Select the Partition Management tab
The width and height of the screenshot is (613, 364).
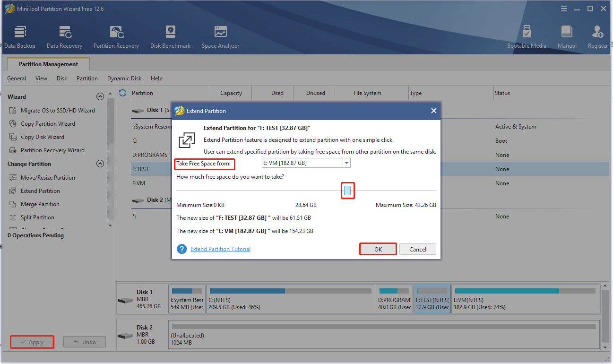coord(48,64)
